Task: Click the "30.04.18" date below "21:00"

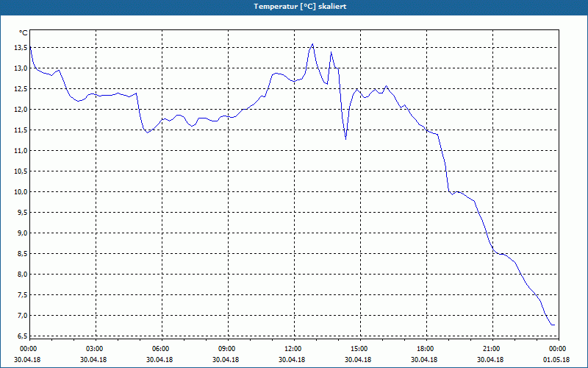Action: click(x=490, y=360)
